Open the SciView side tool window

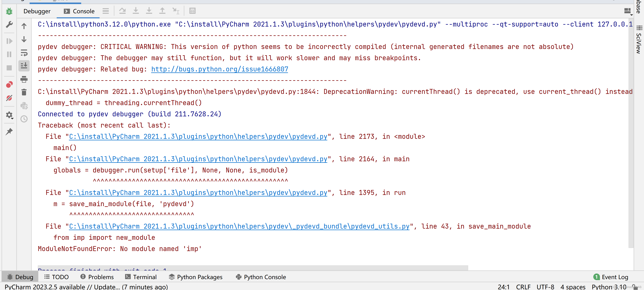639,39
